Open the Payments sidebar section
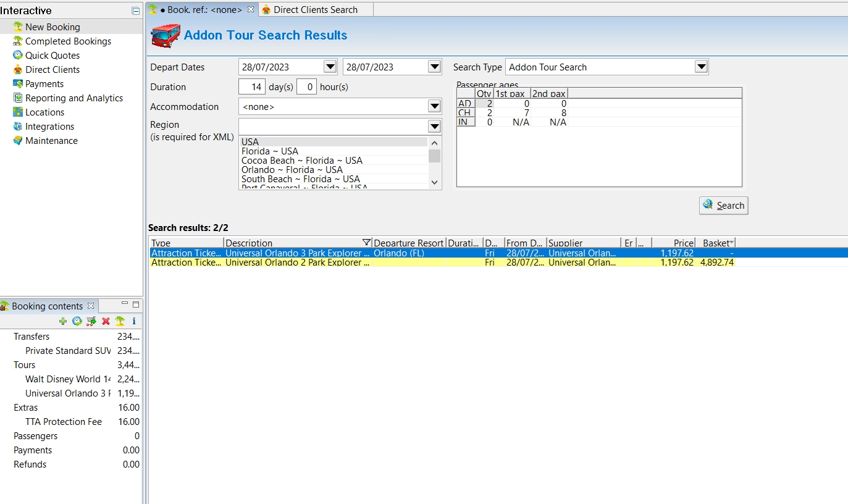The width and height of the screenshot is (848, 504). 44,83
